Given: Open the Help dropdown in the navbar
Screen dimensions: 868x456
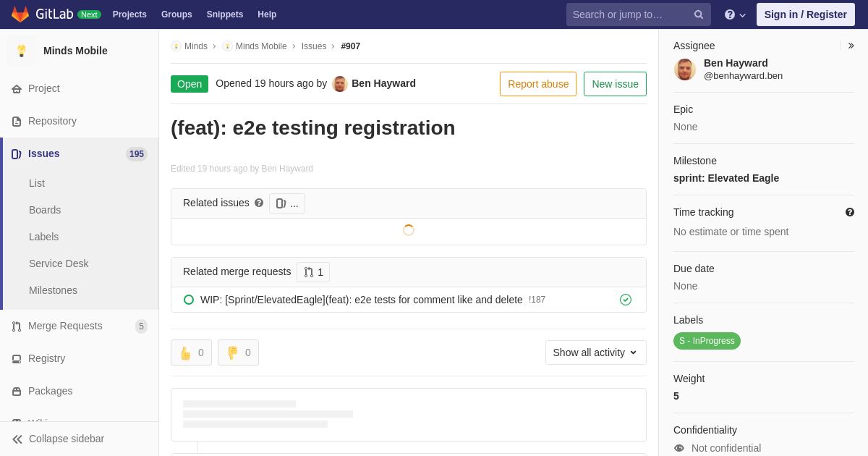Looking at the screenshot, I should point(735,14).
